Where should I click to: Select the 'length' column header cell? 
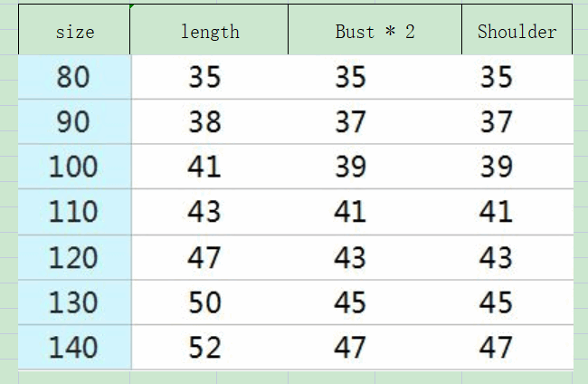(210, 32)
